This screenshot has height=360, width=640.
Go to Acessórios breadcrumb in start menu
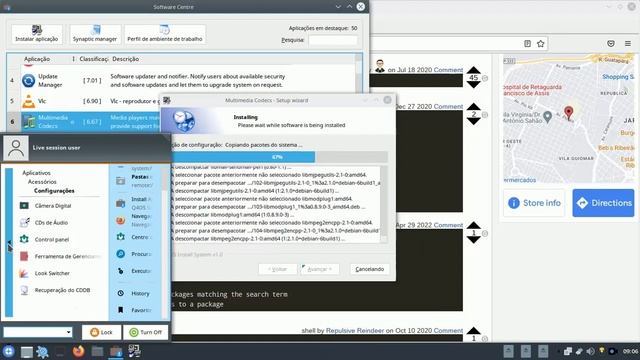click(x=42, y=182)
